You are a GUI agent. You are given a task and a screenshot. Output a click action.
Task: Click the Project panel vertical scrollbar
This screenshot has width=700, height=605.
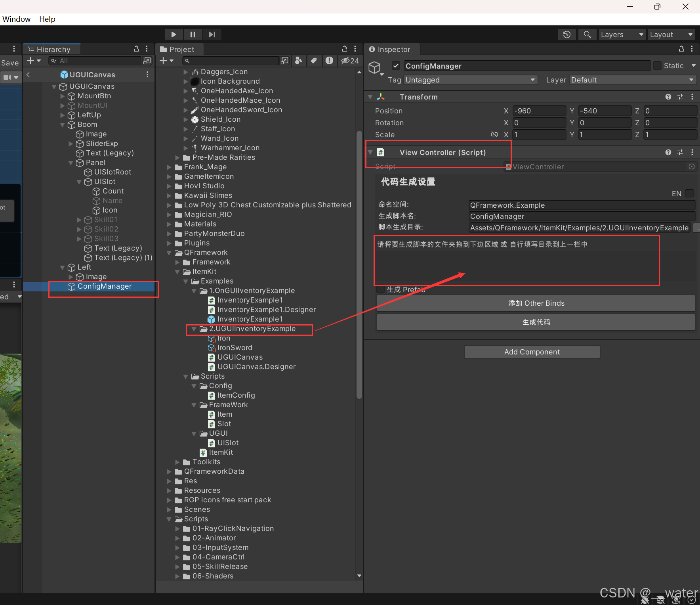click(359, 264)
